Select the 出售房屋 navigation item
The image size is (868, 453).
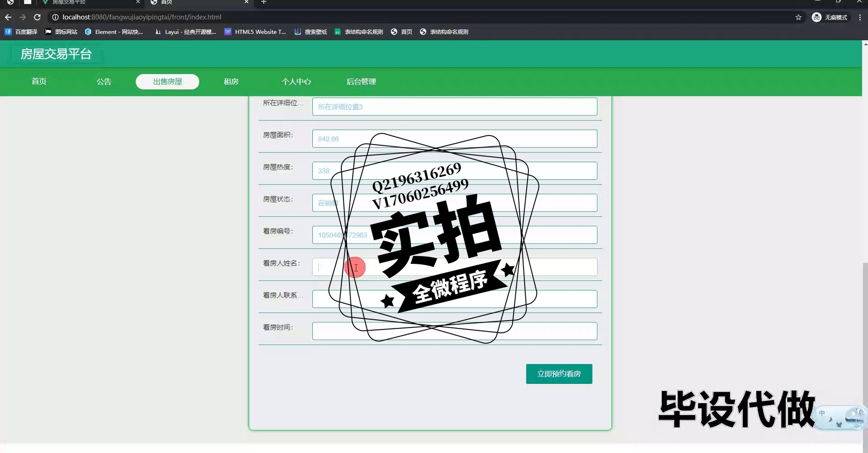[167, 82]
